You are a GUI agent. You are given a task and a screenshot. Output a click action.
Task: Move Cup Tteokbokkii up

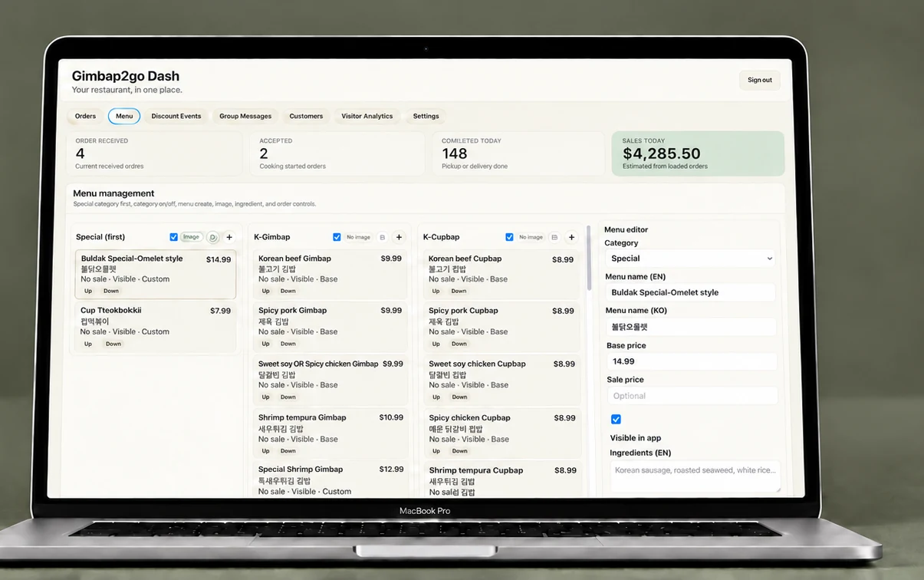point(88,344)
